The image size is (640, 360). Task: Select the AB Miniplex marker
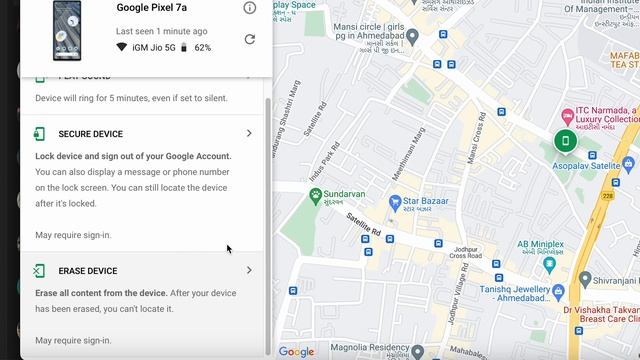click(550, 265)
